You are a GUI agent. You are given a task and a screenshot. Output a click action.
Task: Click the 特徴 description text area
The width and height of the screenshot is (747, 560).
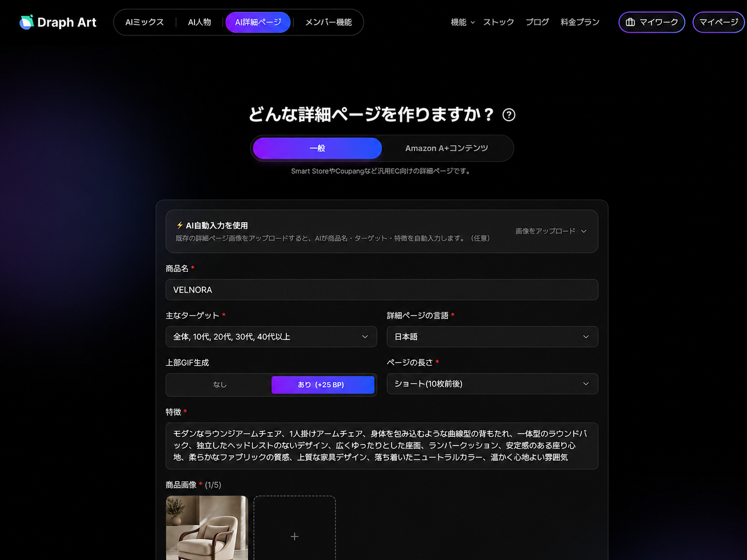click(382, 446)
